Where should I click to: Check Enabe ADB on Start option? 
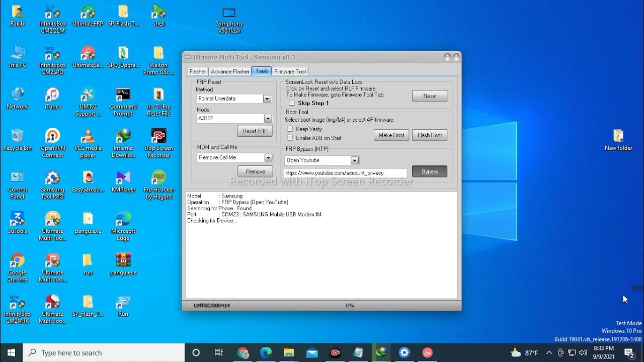click(x=290, y=138)
